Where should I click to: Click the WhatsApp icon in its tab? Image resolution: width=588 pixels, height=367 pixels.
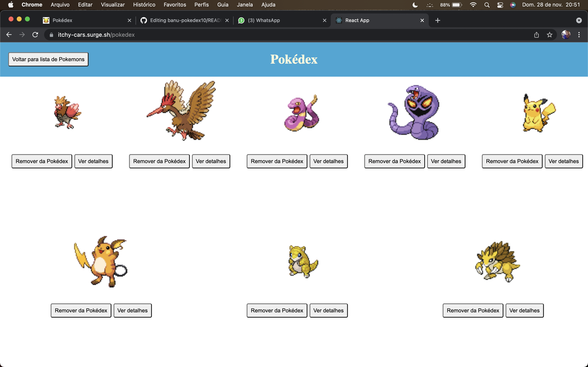pyautogui.click(x=241, y=20)
